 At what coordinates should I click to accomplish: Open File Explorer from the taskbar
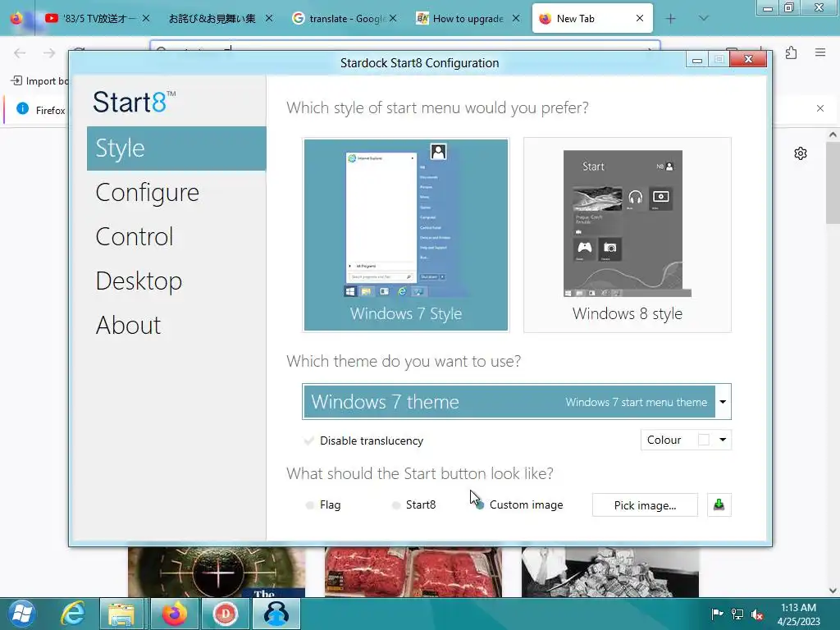(121, 614)
